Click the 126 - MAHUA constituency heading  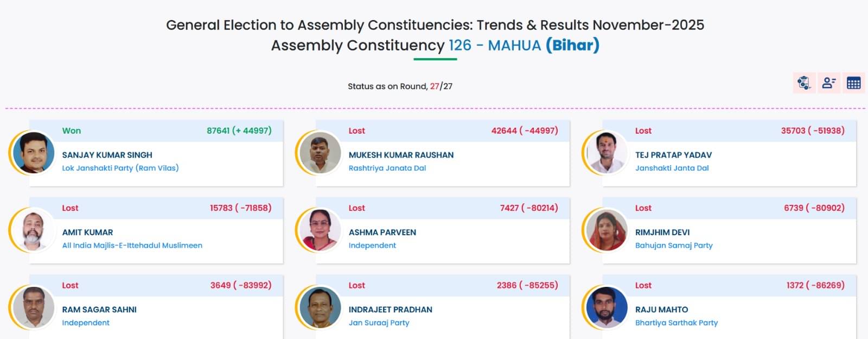(x=495, y=45)
